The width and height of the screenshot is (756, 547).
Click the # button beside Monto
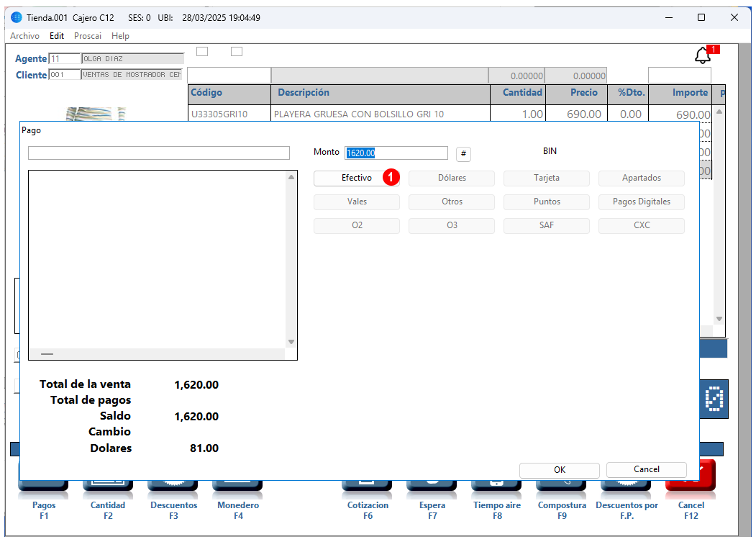tap(463, 154)
